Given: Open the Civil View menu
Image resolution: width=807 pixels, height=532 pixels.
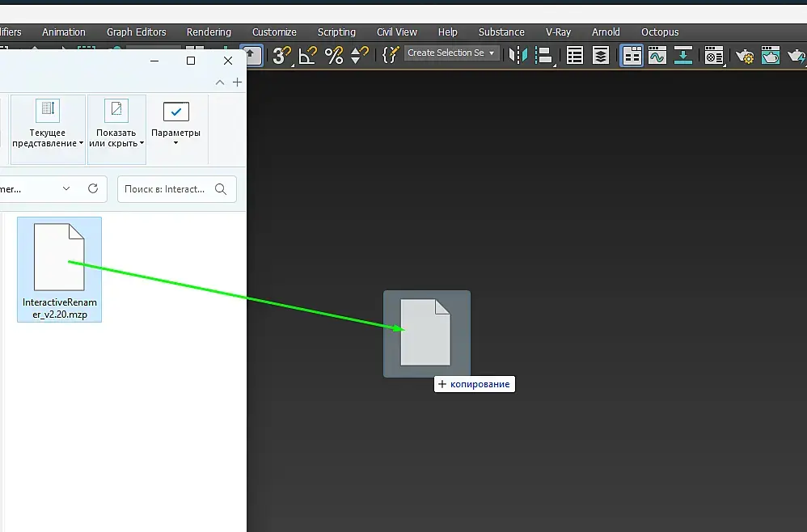Looking at the screenshot, I should 397,32.
